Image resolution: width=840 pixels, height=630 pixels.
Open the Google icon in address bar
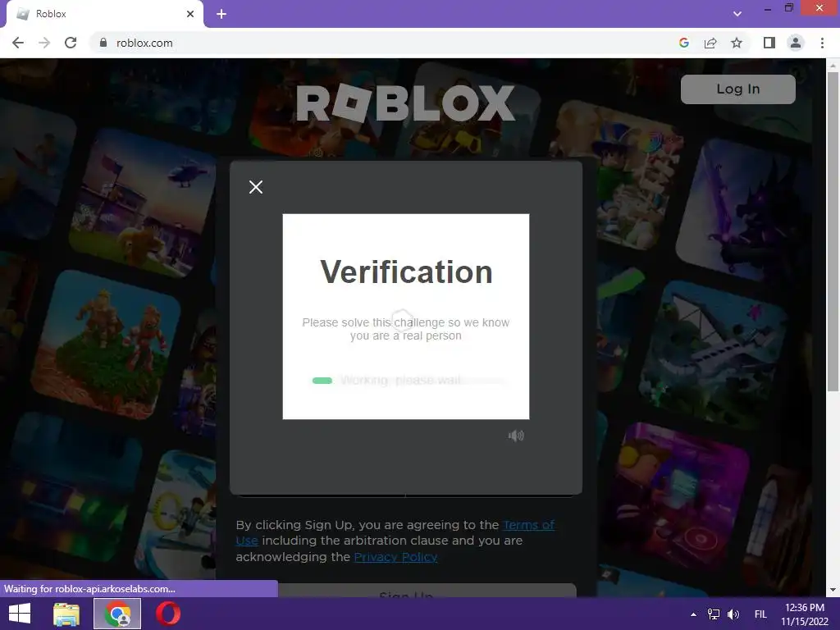[x=683, y=43]
